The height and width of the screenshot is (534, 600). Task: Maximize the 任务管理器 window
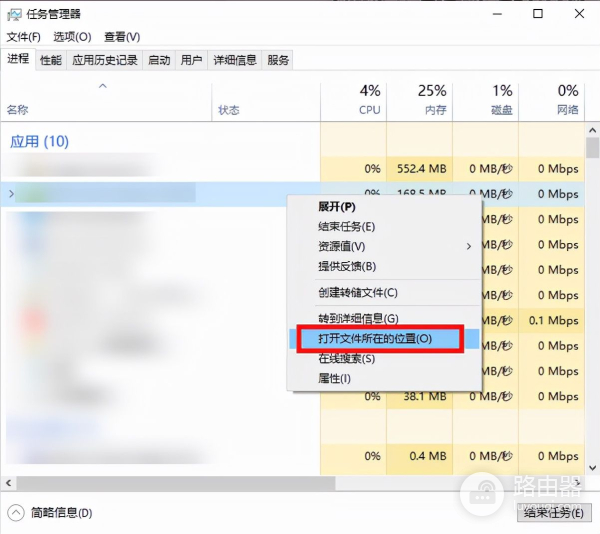pos(538,14)
